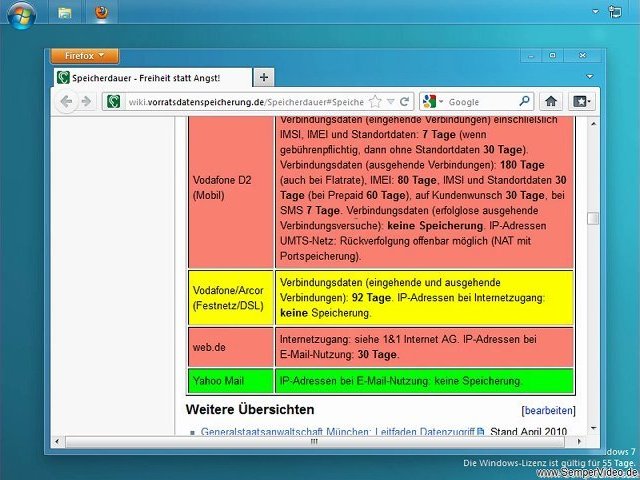The width and height of the screenshot is (640, 480).
Task: Open the Windows Start orb
Action: [x=22, y=13]
